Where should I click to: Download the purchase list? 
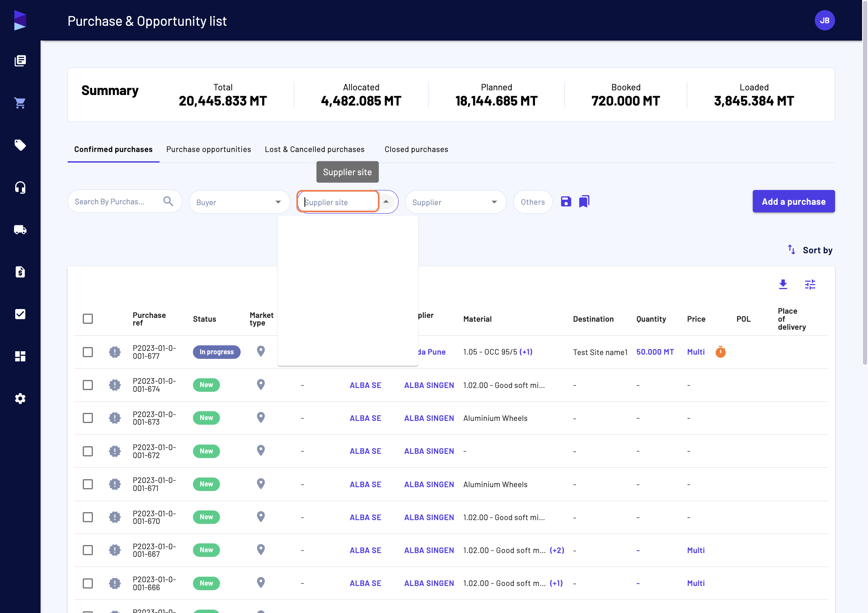pos(783,285)
